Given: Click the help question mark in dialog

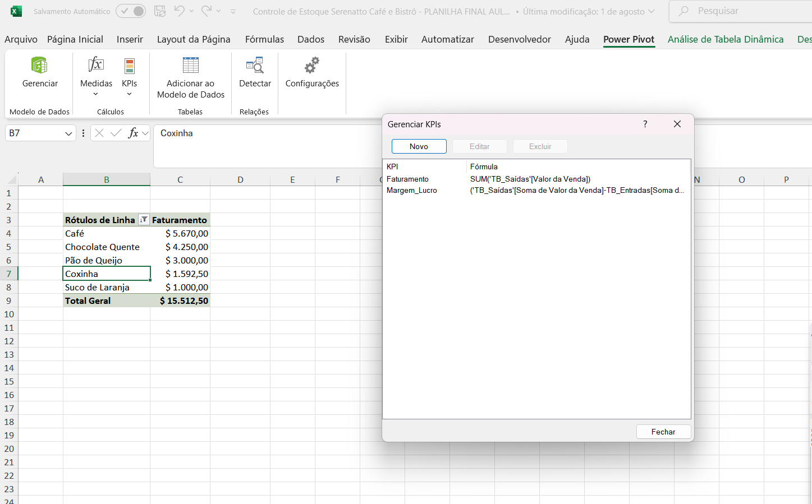Looking at the screenshot, I should coord(645,124).
